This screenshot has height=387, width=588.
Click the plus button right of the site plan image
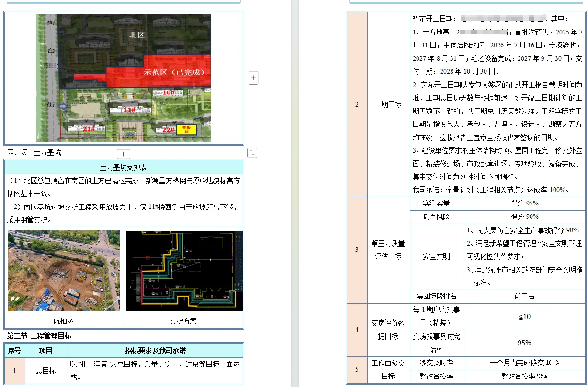pos(253,78)
